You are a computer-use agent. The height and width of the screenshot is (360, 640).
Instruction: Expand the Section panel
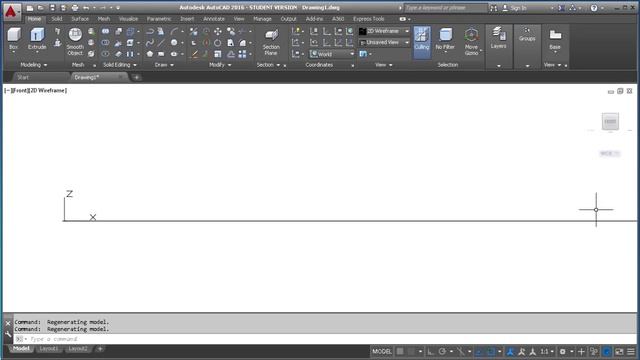(268, 65)
